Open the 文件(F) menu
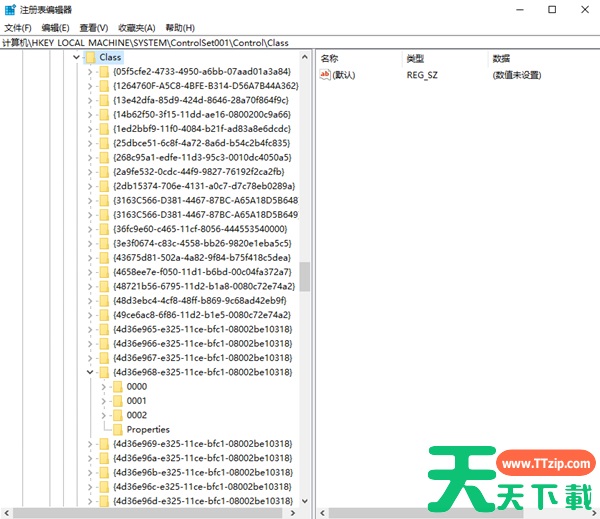This screenshot has height=519, width=600. (x=18, y=28)
